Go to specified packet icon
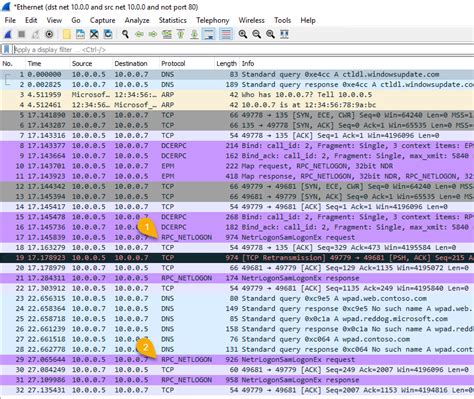The image size is (474, 399). point(167,34)
